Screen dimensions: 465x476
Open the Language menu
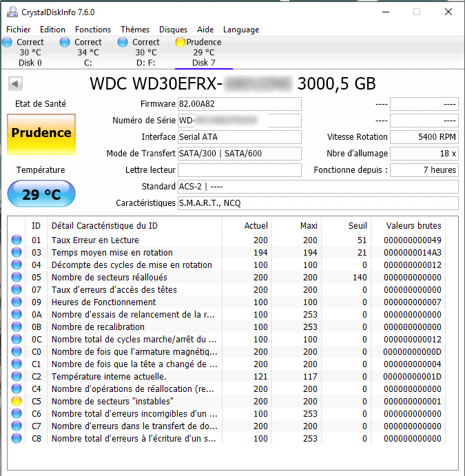241,30
